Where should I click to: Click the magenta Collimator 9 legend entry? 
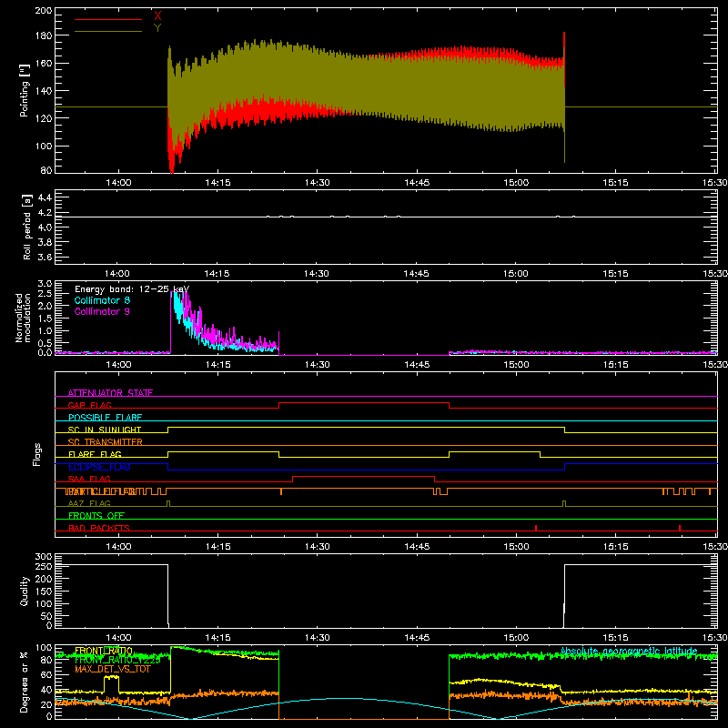point(102,311)
